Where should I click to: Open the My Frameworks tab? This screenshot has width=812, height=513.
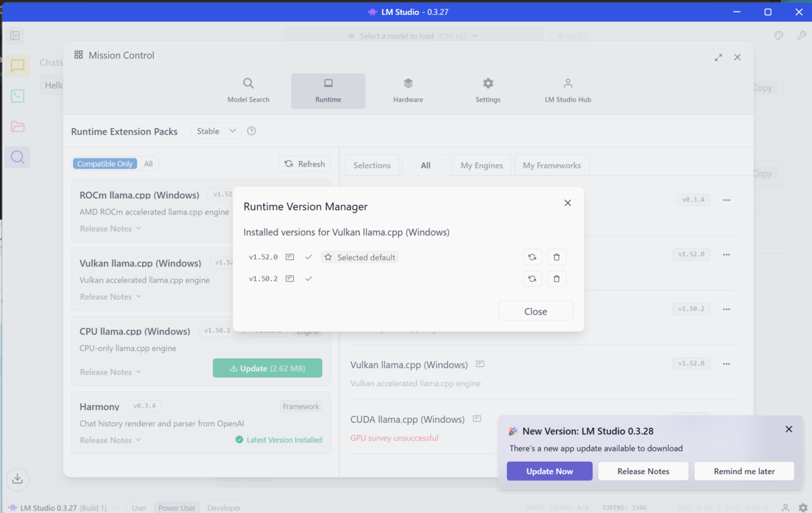[x=551, y=165]
